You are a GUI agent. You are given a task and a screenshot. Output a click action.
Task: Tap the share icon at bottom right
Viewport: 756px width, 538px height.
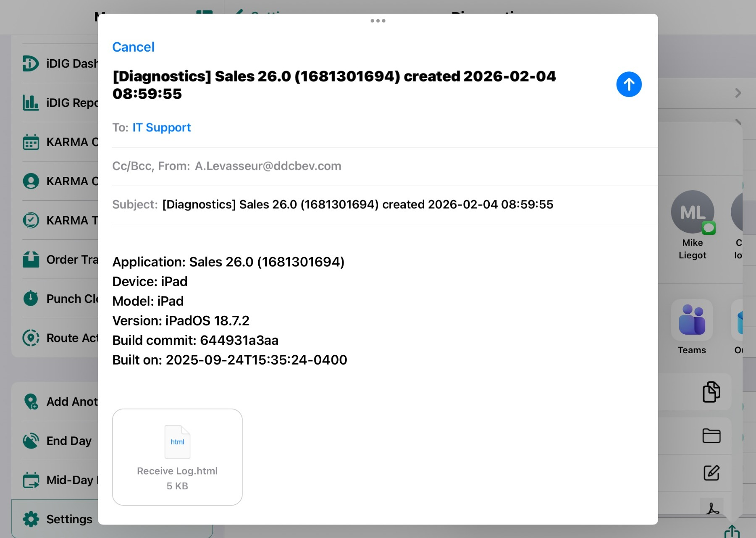732,531
